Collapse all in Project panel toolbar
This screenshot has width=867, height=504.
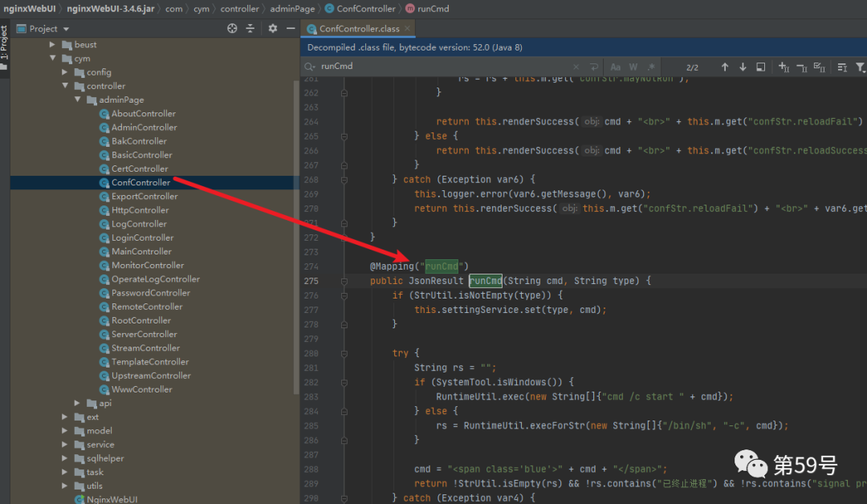point(250,28)
